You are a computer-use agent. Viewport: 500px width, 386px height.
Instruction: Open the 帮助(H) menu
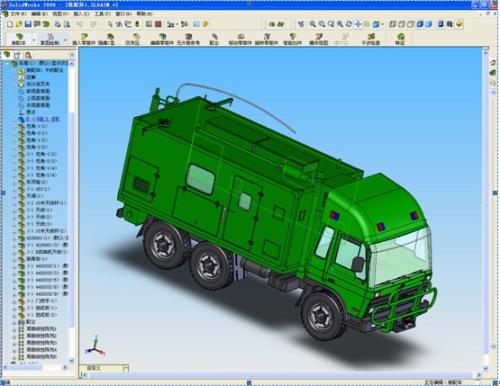coord(144,14)
